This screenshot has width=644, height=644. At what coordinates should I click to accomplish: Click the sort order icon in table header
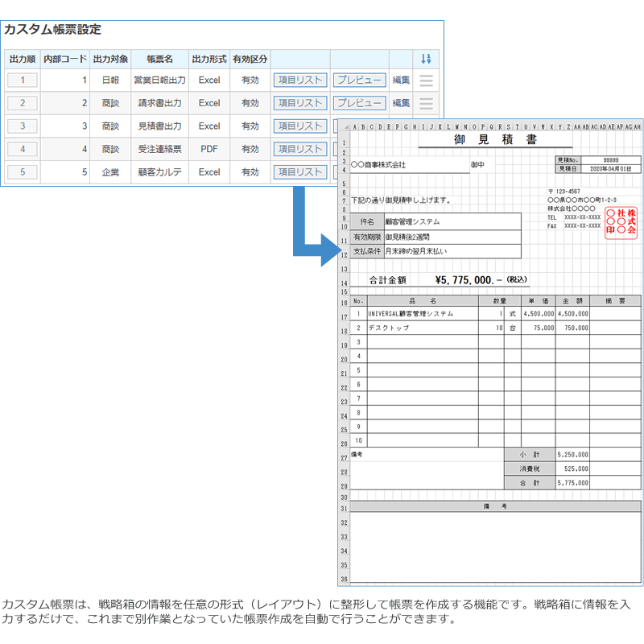(426, 59)
